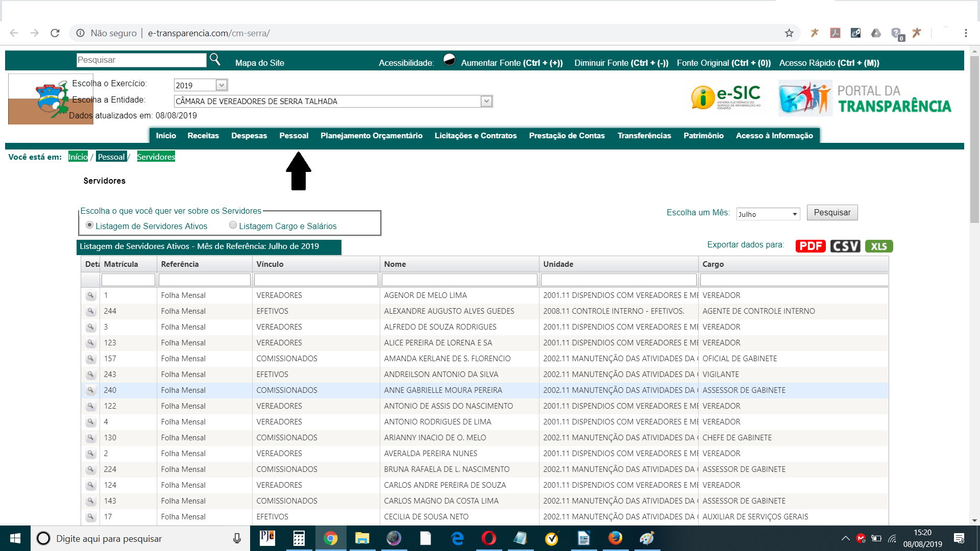
Task: Open the e-SIC logo link
Action: click(725, 97)
